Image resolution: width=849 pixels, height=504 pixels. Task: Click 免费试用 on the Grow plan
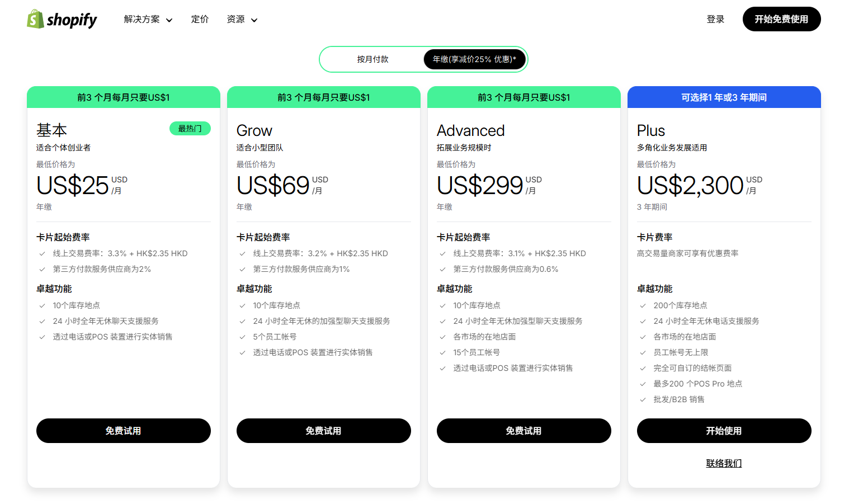323,431
